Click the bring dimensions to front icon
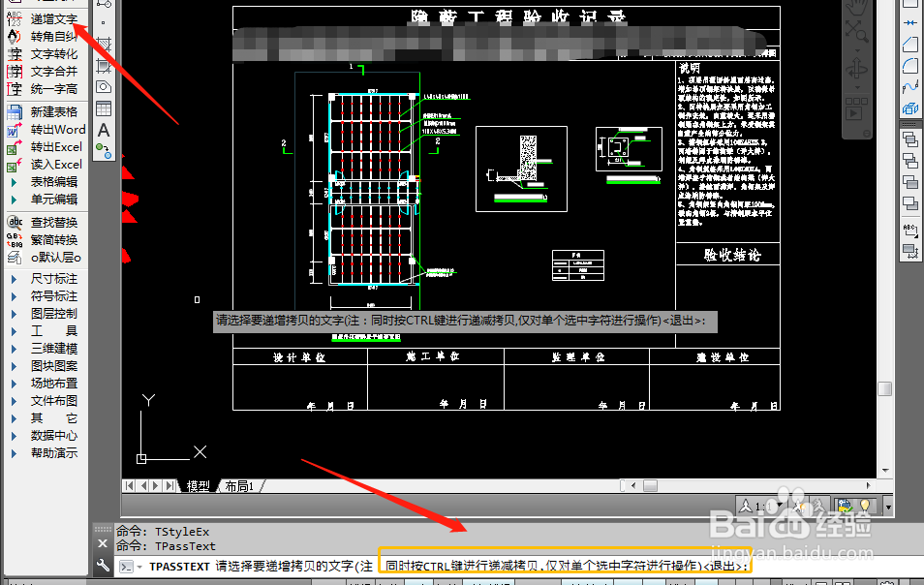The image size is (924, 585). 910,252
